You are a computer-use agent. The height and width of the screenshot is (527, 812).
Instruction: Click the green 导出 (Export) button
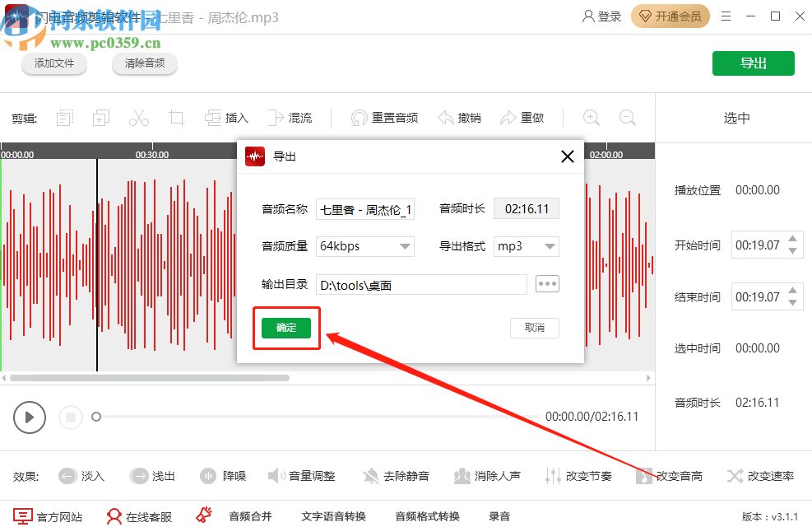pos(753,63)
